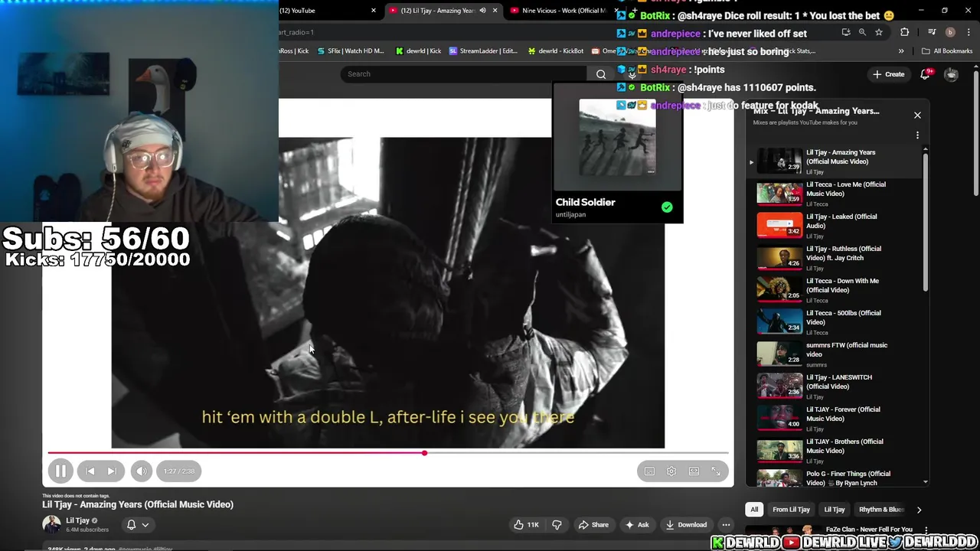This screenshot has width=980, height=551.
Task: Enter fullscreen on the video player
Action: click(x=716, y=471)
